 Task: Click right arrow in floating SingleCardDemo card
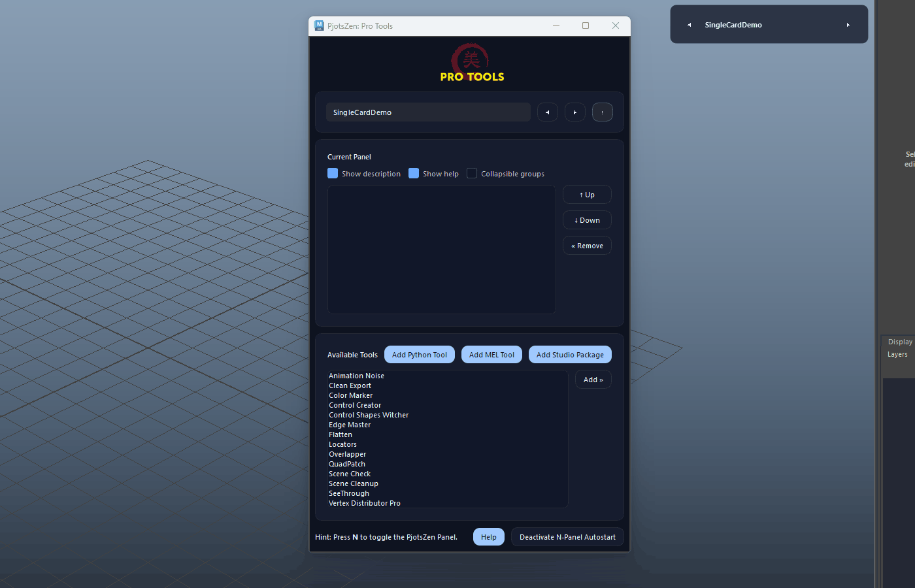click(x=848, y=25)
